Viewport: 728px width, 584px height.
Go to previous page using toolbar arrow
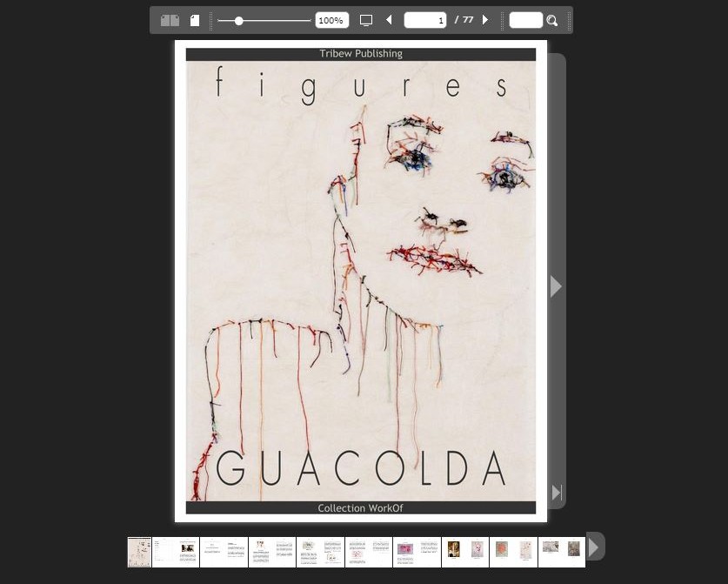coord(389,20)
